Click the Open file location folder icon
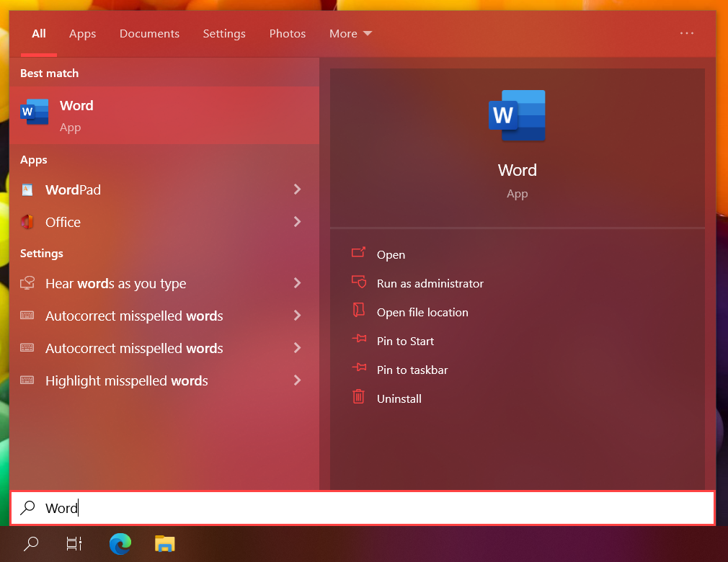This screenshot has height=562, width=728. coord(358,310)
